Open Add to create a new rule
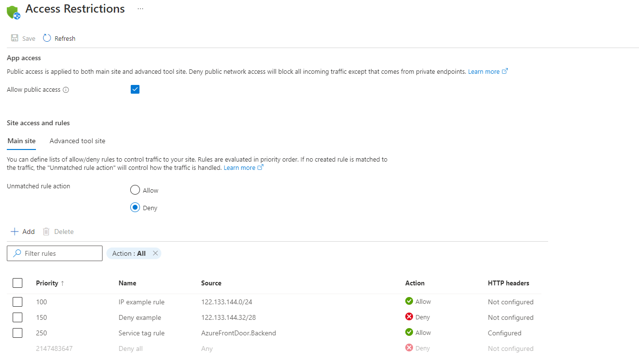The image size is (639, 364). [x=22, y=232]
